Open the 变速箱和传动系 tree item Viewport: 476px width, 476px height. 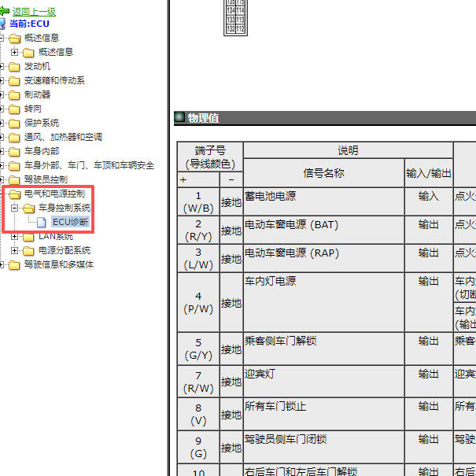pyautogui.click(x=54, y=80)
